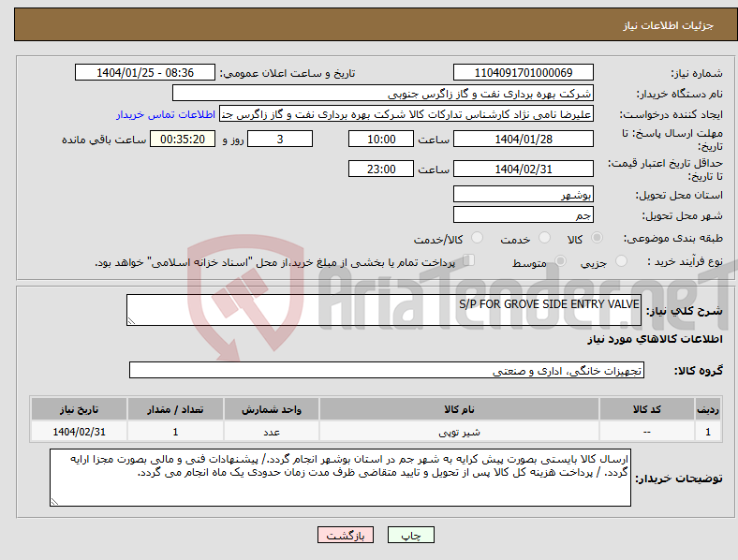Click the quantity cell showing 1
The height and width of the screenshot is (560, 738).
pos(175,432)
